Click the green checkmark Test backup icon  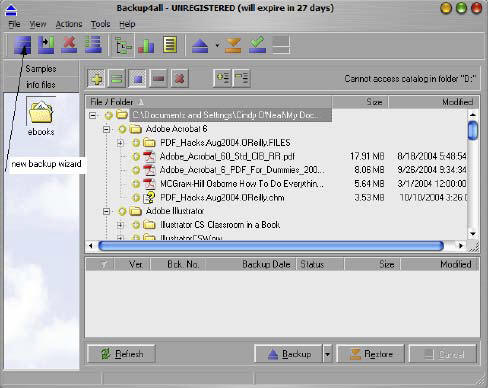tap(257, 45)
